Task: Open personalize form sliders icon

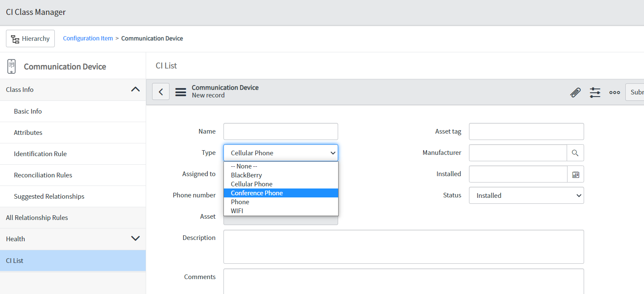Action: [595, 92]
